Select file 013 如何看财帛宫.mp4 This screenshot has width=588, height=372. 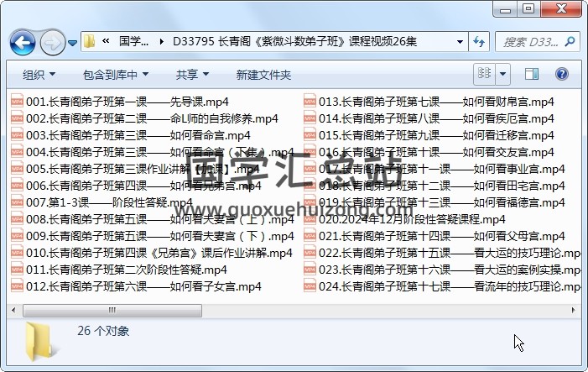pyautogui.click(x=435, y=102)
